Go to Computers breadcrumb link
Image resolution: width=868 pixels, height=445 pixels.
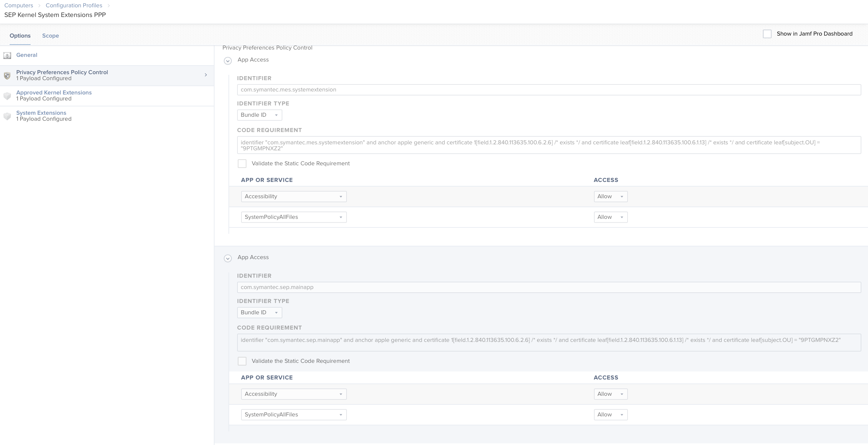point(19,5)
